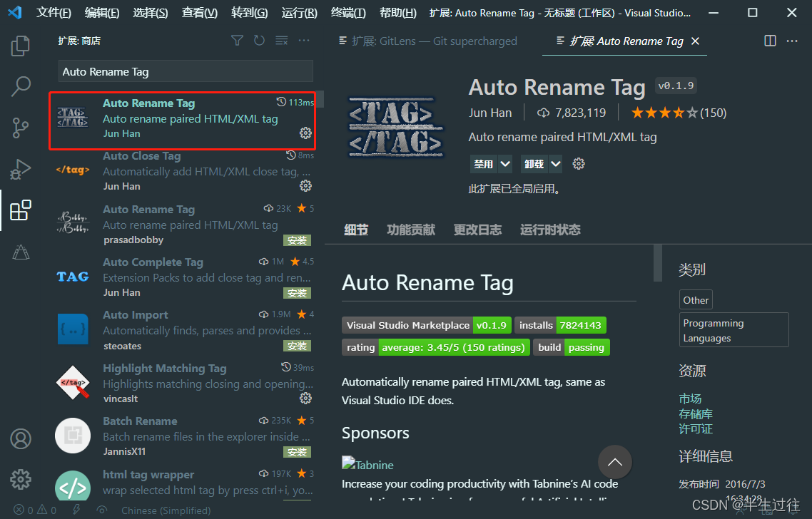Image resolution: width=812 pixels, height=519 pixels.
Task: Click publisher Jun Han on detail page
Action: coord(490,113)
